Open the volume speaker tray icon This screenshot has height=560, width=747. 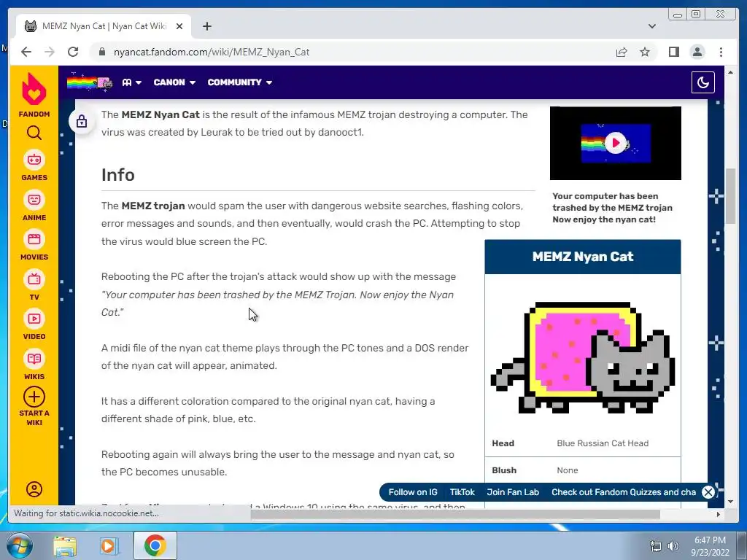tap(673, 546)
